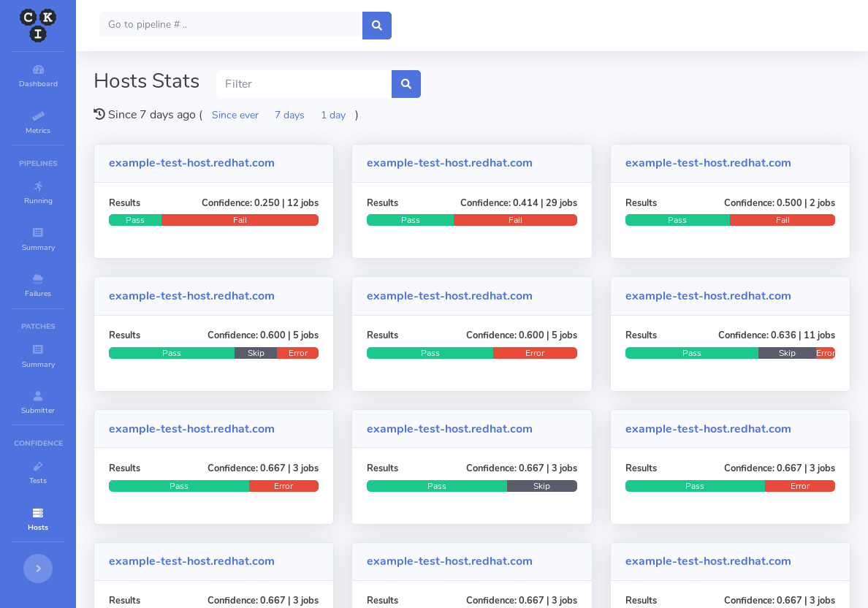
Task: Click the Skip segment in the 11 jobs card
Action: [x=787, y=353]
